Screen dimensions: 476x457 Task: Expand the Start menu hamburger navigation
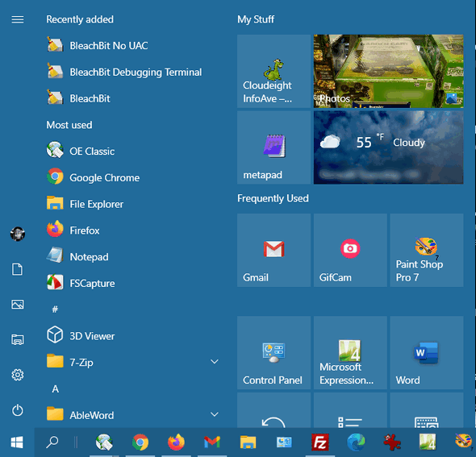pos(17,19)
